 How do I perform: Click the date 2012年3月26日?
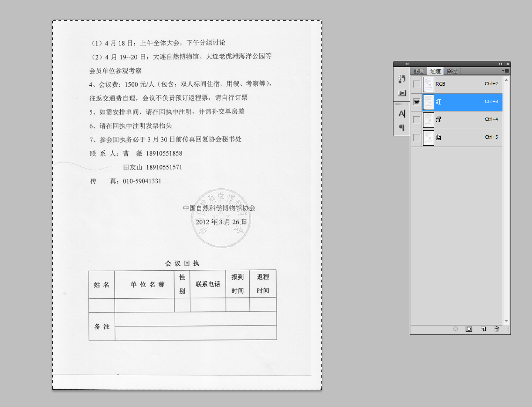pyautogui.click(x=221, y=222)
